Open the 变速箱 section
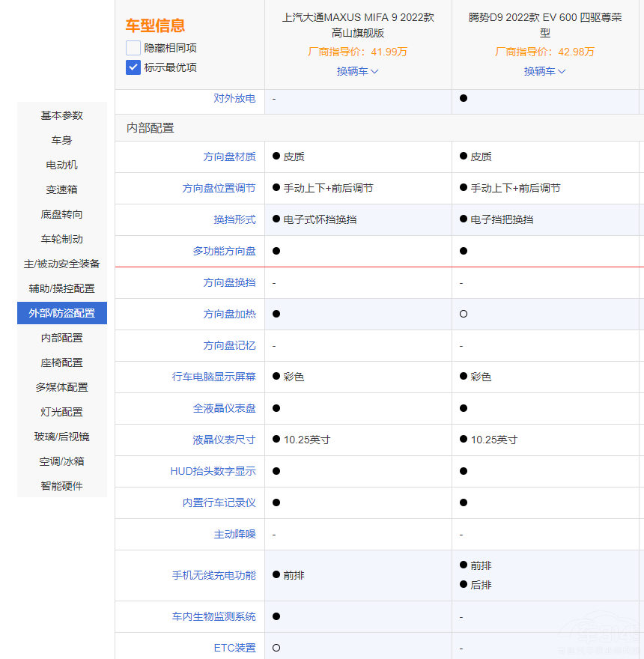 [62, 189]
